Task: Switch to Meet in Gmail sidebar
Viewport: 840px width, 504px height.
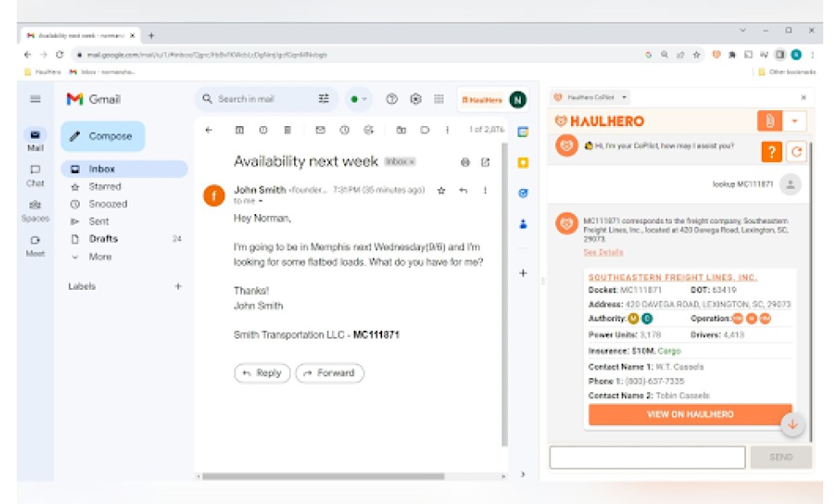Action: (x=35, y=246)
